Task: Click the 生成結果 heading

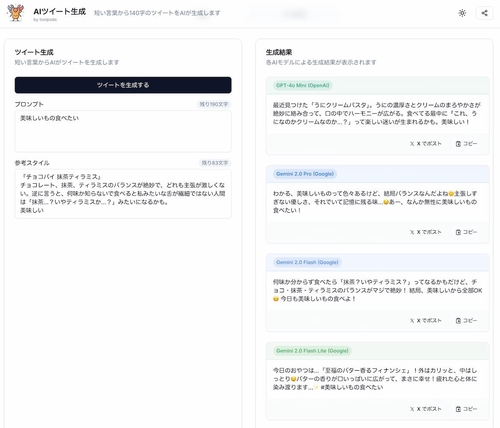Action: click(279, 52)
